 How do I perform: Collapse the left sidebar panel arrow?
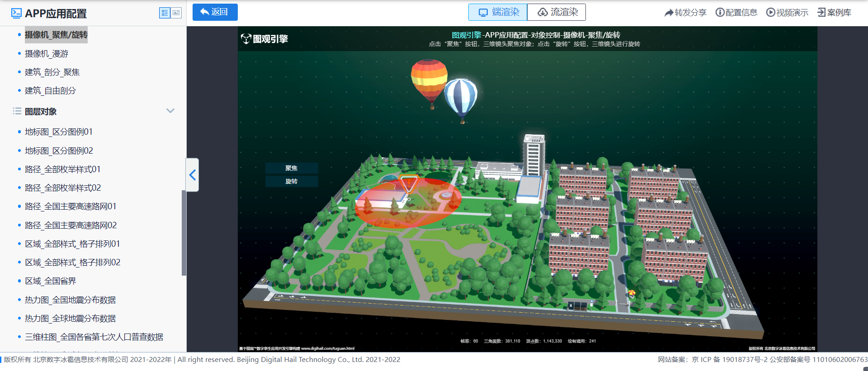pos(193,175)
